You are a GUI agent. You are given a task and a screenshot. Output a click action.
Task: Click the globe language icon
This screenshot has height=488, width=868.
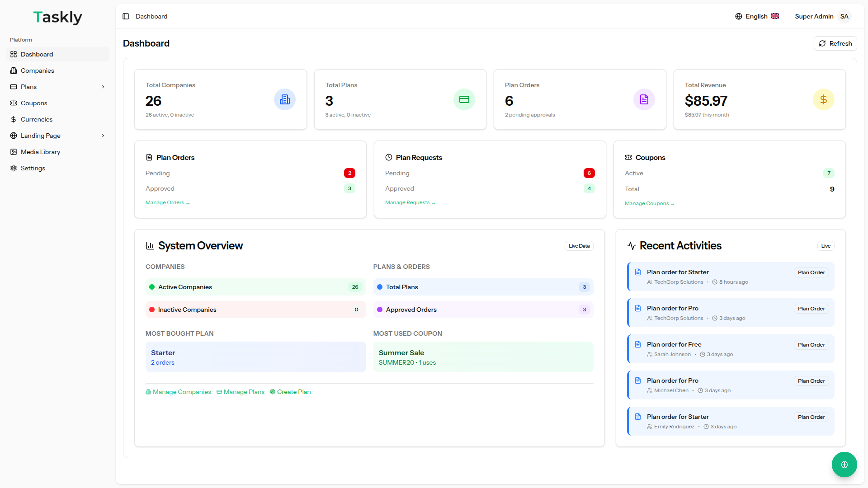click(739, 16)
